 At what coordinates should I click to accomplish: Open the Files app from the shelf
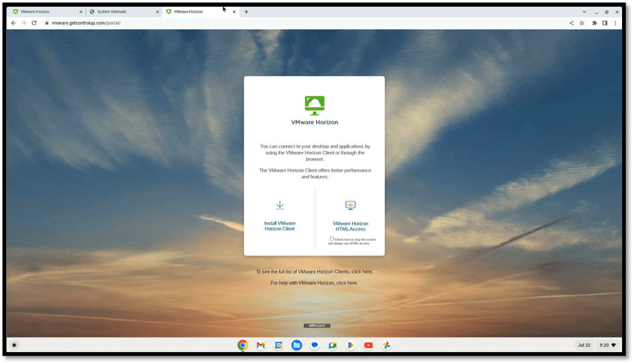[297, 346]
